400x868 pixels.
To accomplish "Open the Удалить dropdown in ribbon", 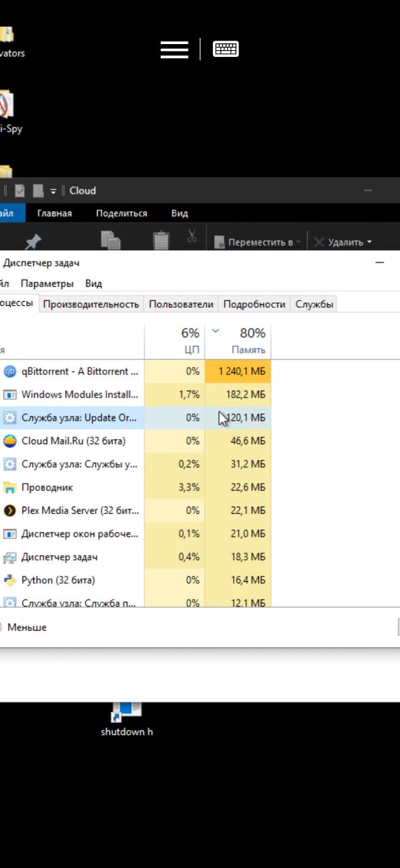I will [343, 242].
